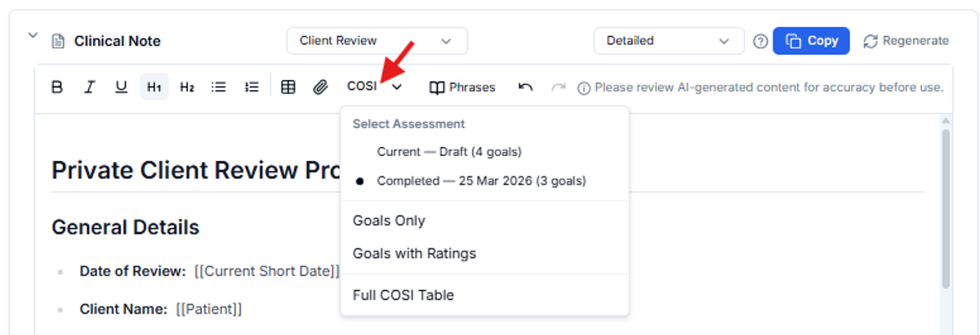The image size is (980, 335).
Task: Undo the last edit
Action: coord(526,87)
